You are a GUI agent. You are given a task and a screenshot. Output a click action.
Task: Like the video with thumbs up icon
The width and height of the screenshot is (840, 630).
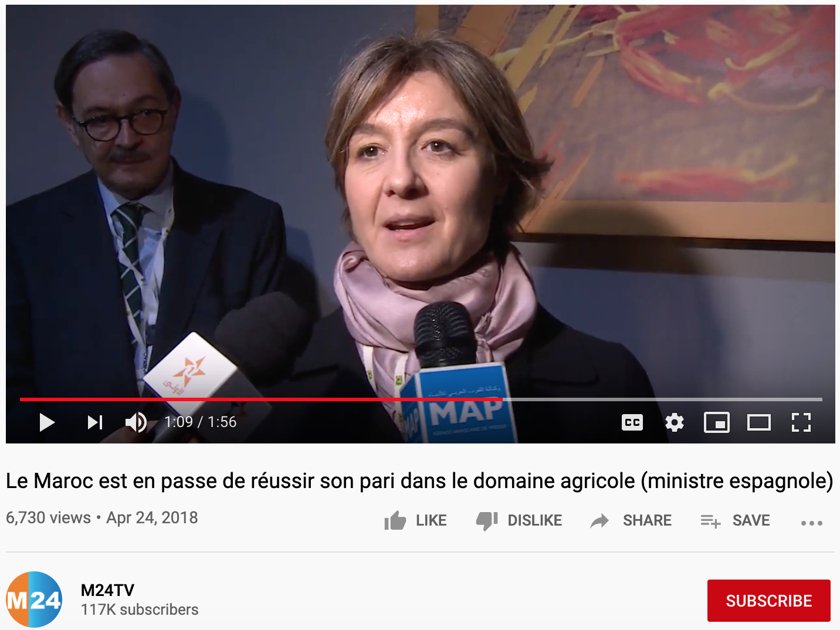tap(395, 520)
